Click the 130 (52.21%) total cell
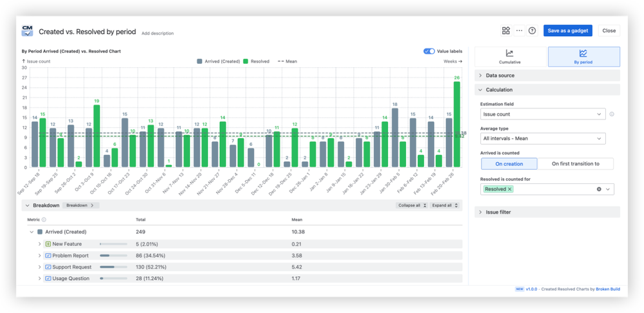This screenshot has height=313, width=644. click(x=151, y=267)
